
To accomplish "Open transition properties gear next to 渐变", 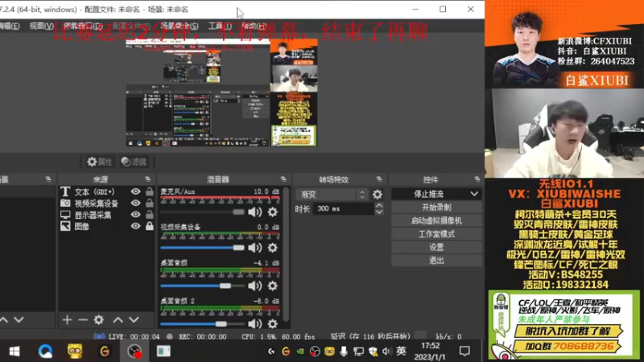I will coord(377,194).
